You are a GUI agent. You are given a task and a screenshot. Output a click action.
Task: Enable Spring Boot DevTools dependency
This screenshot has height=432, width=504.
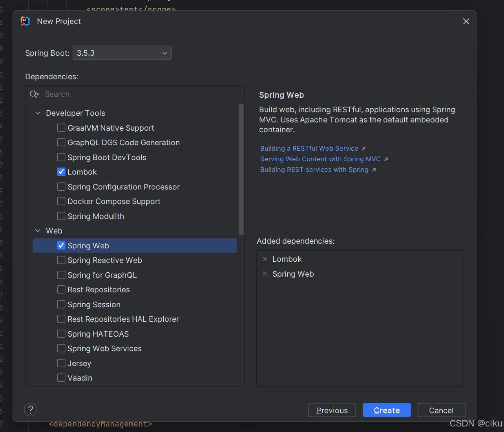point(61,157)
